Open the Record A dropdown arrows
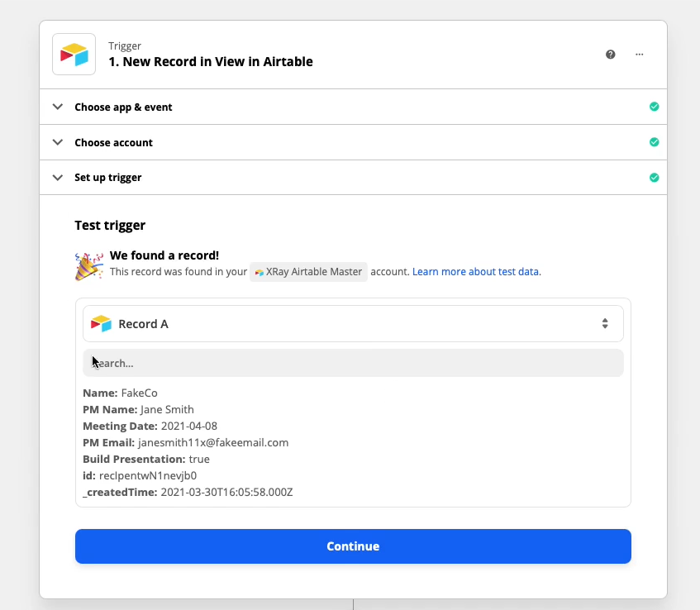The height and width of the screenshot is (610, 700). pos(605,323)
